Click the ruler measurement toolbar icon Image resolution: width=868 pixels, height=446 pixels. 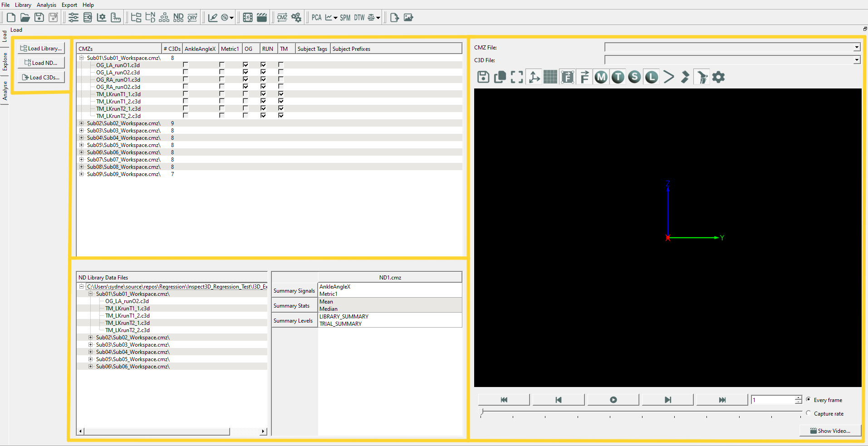pyautogui.click(x=116, y=17)
